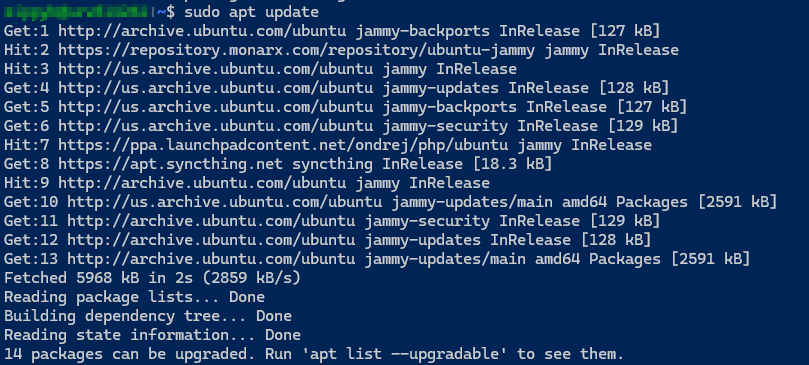Click the Get:10 jammy-updates/main URL
Viewport: 809px width, 365px height.
(224, 202)
